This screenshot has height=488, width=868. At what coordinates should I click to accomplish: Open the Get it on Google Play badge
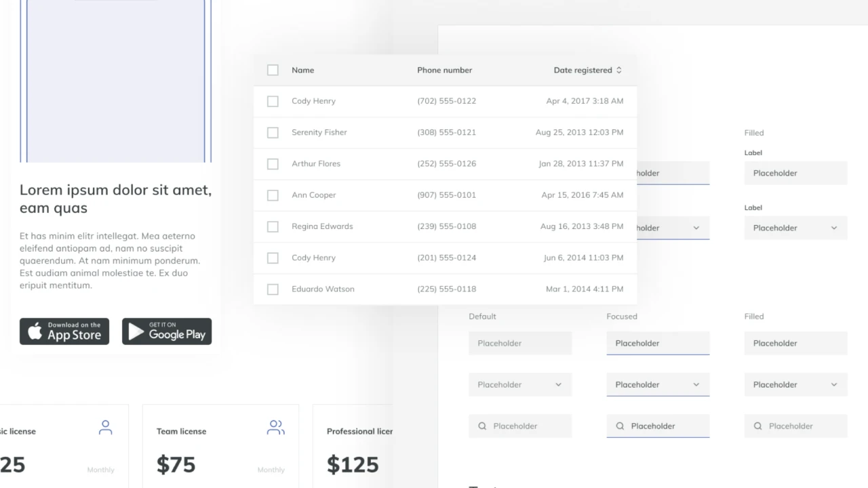pyautogui.click(x=167, y=331)
